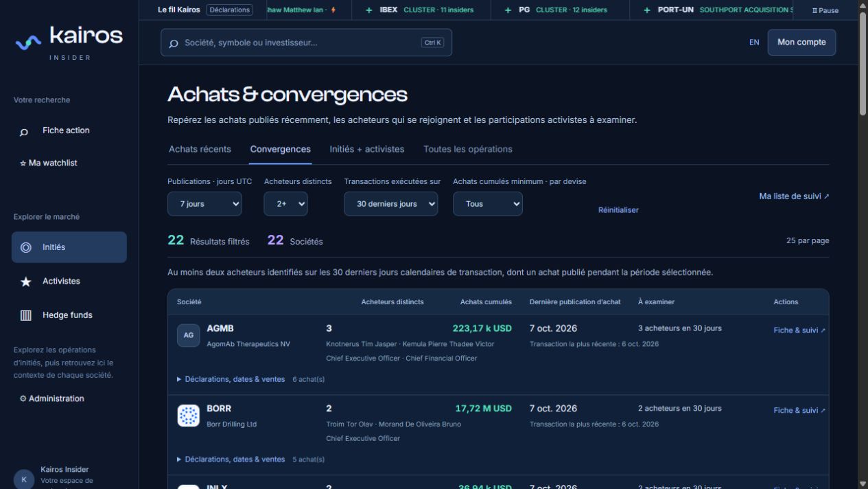Click 25 par page indicator
This screenshot has height=489, width=868.
pyautogui.click(x=808, y=241)
